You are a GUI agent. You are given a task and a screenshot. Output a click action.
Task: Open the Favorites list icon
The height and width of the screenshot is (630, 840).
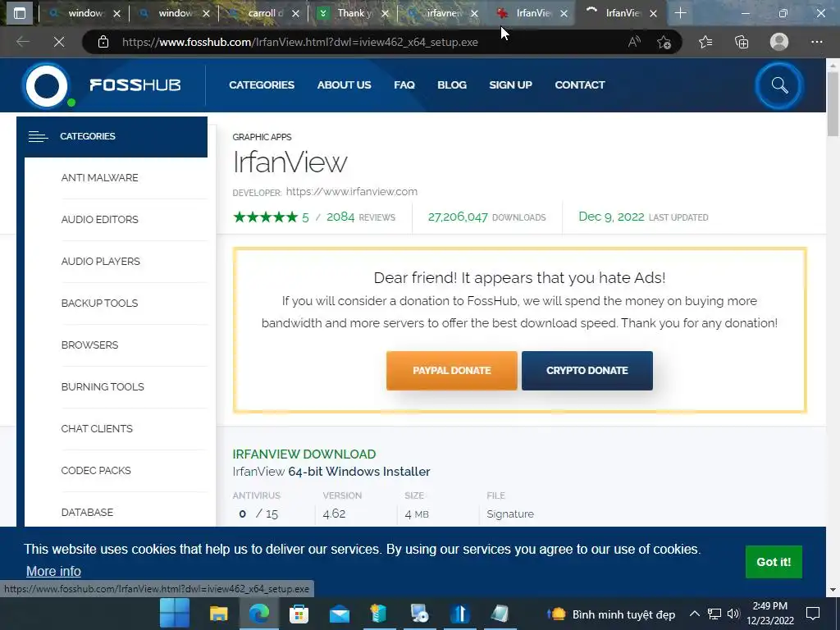click(x=705, y=42)
